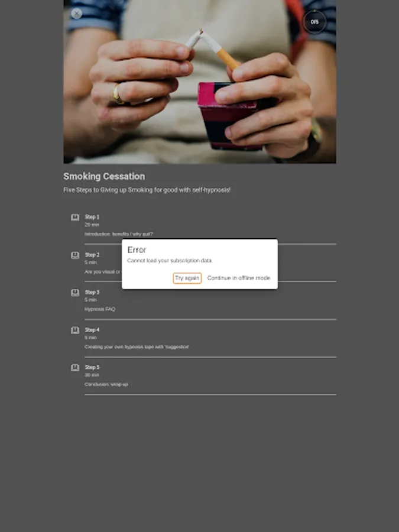Choose Continue in offline mode

239,278
